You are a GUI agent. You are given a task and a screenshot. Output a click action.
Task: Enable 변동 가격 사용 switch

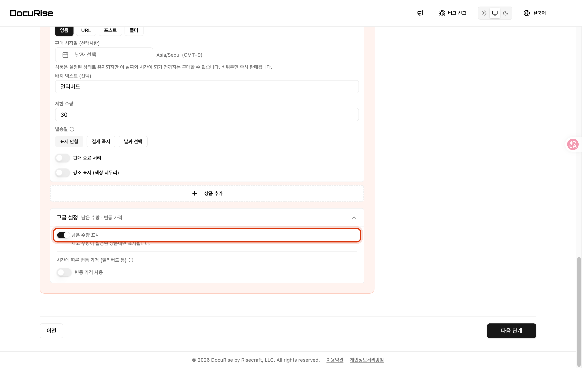point(64,272)
